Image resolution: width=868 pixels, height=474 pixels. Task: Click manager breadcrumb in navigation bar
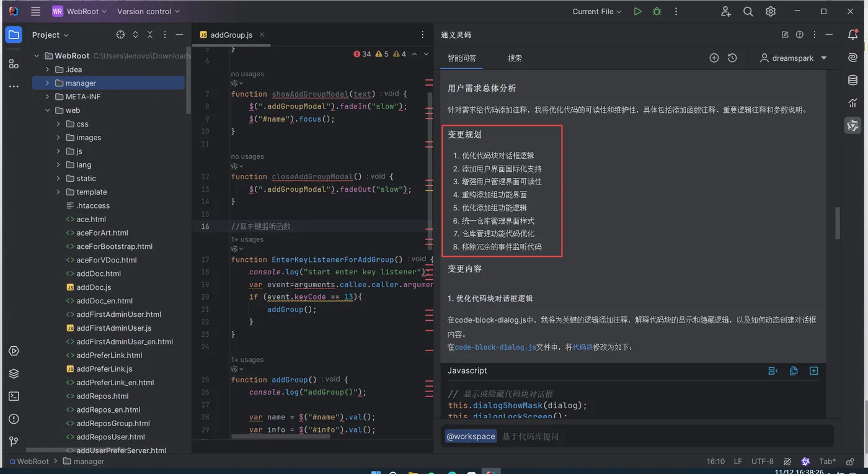click(84, 462)
